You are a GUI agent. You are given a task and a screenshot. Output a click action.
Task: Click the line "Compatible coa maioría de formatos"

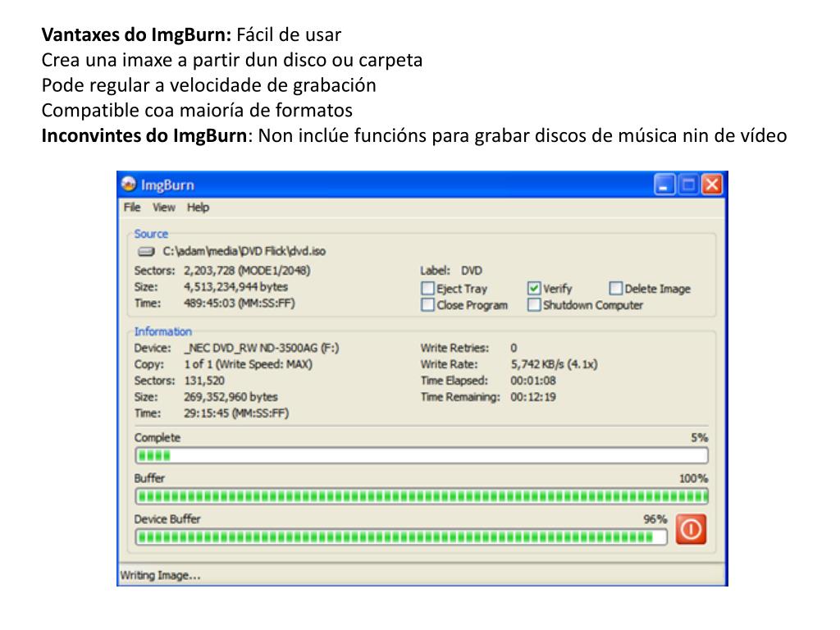pos(197,111)
